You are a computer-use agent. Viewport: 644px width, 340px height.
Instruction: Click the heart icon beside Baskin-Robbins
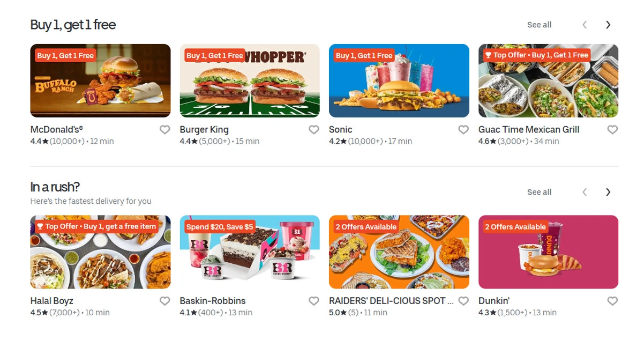point(314,301)
